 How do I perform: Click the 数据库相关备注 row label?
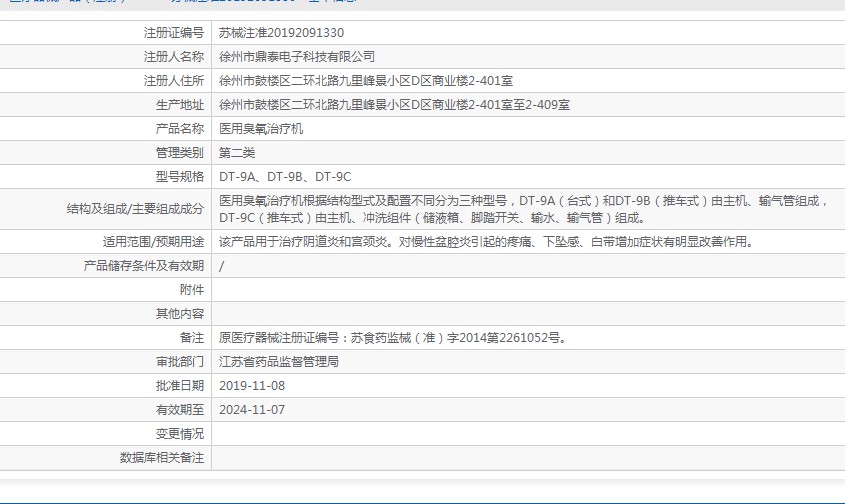pos(161,458)
